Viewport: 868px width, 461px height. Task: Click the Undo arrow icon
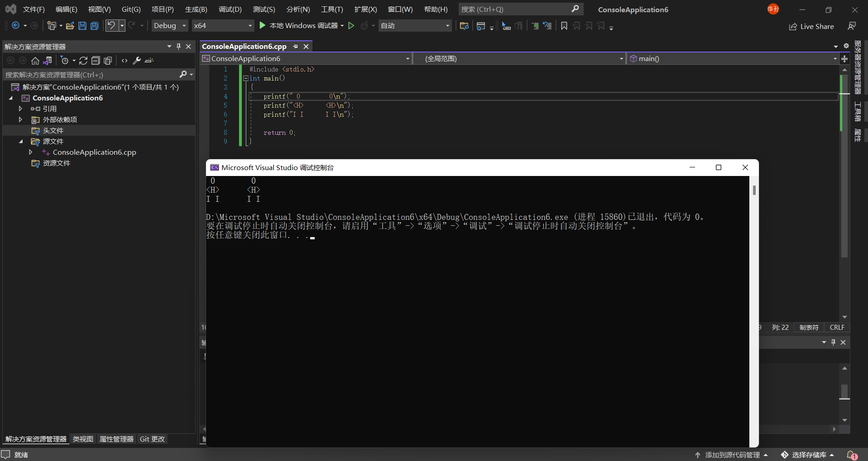click(x=111, y=26)
